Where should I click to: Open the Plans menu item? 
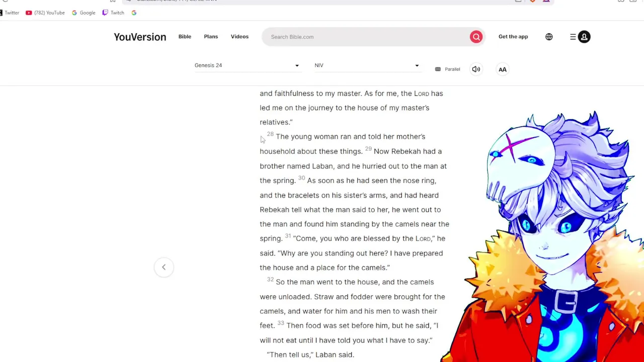point(211,37)
